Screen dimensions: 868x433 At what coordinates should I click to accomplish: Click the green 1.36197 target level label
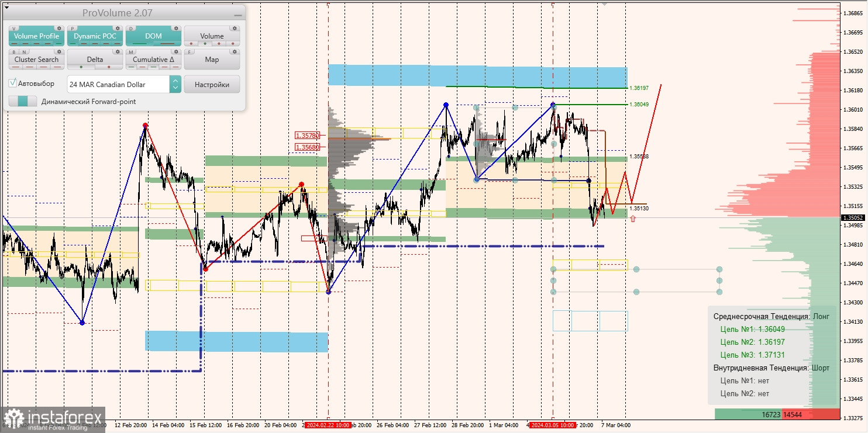click(639, 88)
